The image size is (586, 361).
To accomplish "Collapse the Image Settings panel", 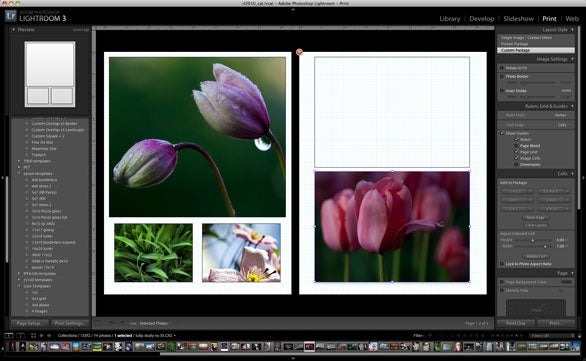I will click(573, 59).
